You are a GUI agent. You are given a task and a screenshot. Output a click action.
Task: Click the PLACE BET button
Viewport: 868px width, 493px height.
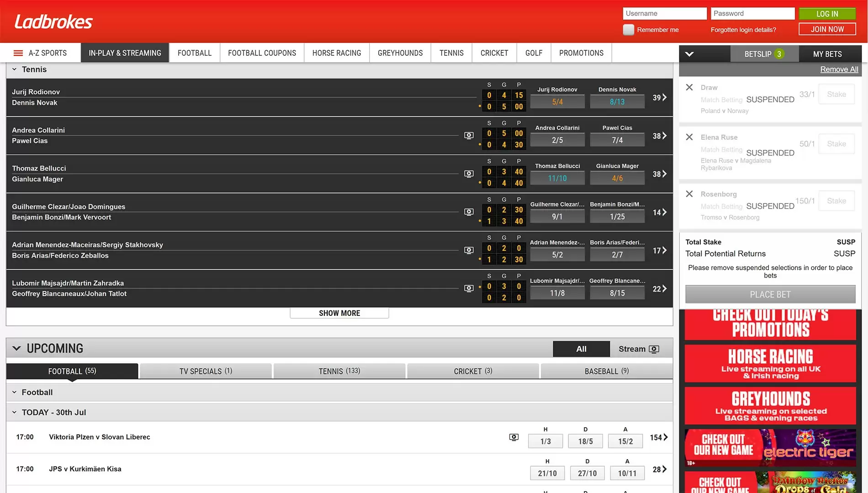[770, 294]
